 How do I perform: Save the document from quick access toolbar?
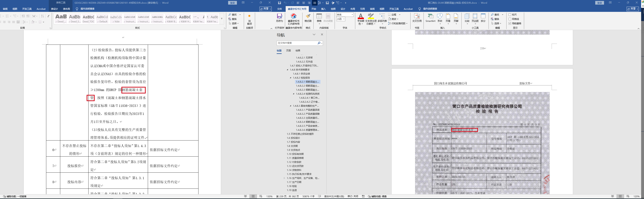coord(280,3)
